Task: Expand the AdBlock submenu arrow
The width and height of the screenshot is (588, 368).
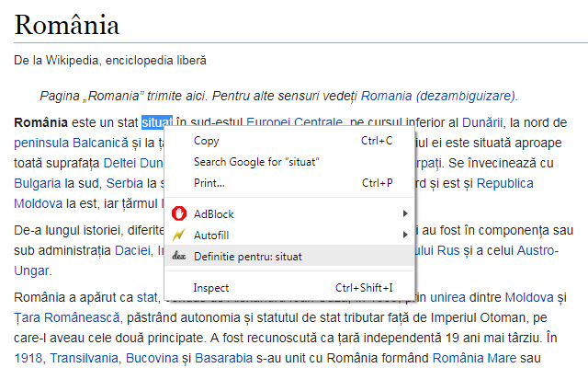Action: (x=404, y=213)
